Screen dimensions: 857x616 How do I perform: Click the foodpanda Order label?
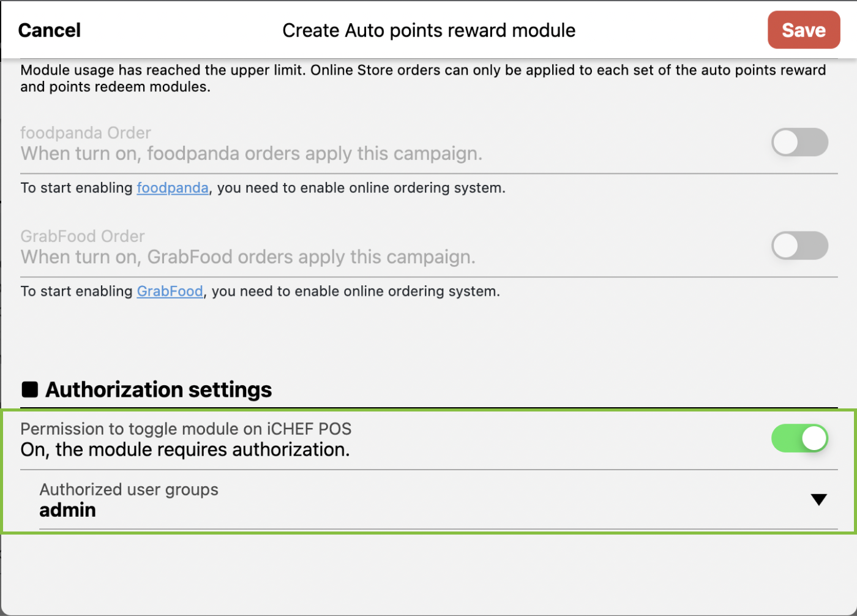click(86, 133)
